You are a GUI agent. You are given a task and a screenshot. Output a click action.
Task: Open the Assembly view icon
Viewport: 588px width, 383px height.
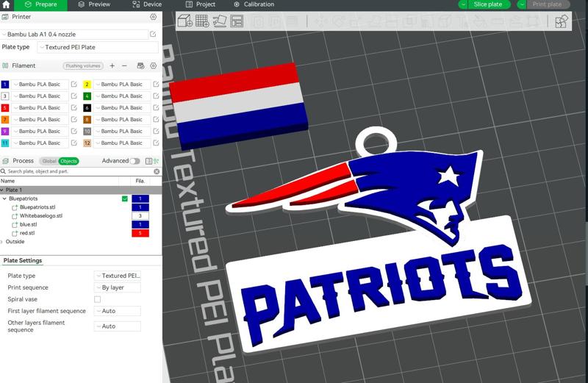click(x=561, y=21)
